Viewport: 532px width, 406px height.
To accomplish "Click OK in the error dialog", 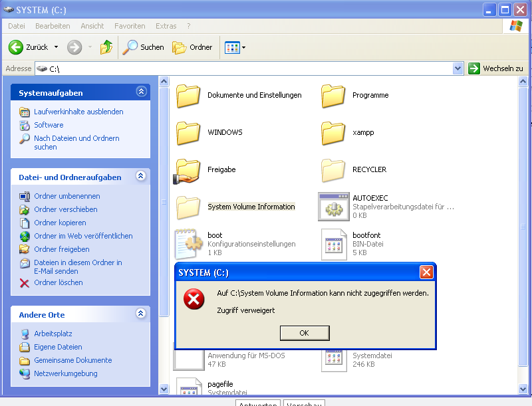I will [305, 333].
